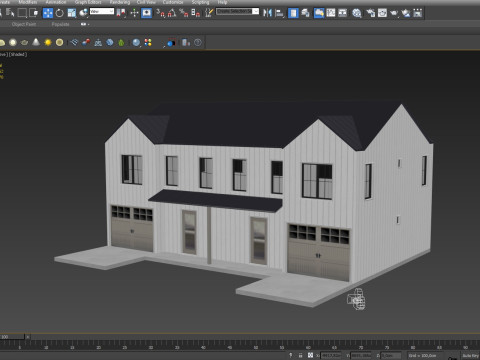The width and height of the screenshot is (480, 360).
Task: Open the Rendering menu
Action: click(120, 2)
